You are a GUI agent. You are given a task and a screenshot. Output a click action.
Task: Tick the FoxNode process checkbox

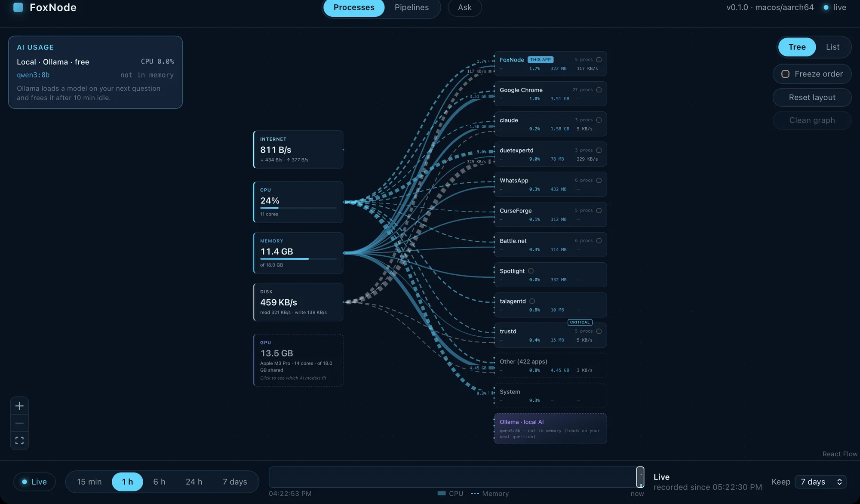point(599,60)
